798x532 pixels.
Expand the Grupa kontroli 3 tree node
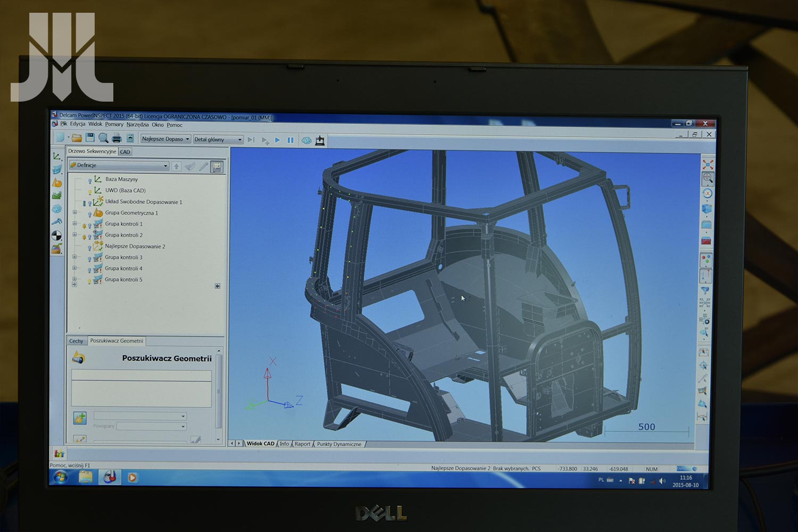point(74,257)
